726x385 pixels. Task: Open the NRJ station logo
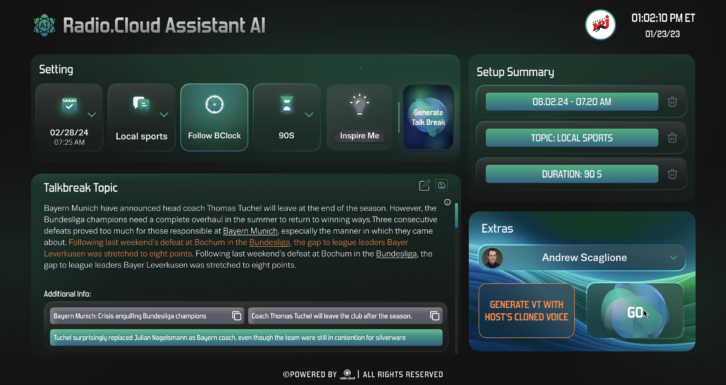pyautogui.click(x=600, y=25)
